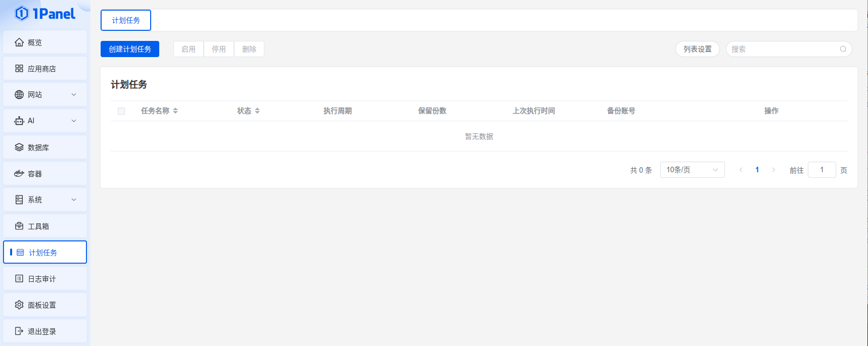Viewport: 868px width, 346px height.
Task: Click the 上次执行时间 column header
Action: tap(534, 111)
